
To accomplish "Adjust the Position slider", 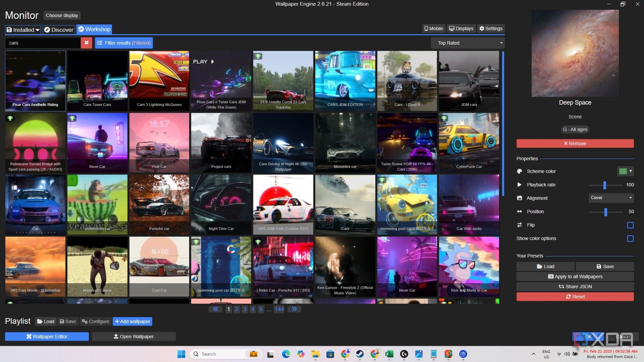I will click(605, 212).
